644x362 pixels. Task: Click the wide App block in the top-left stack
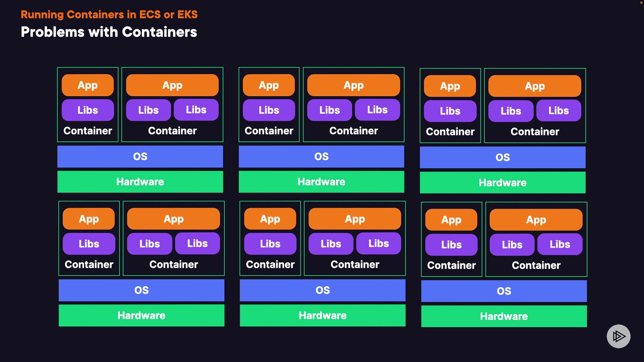(172, 85)
